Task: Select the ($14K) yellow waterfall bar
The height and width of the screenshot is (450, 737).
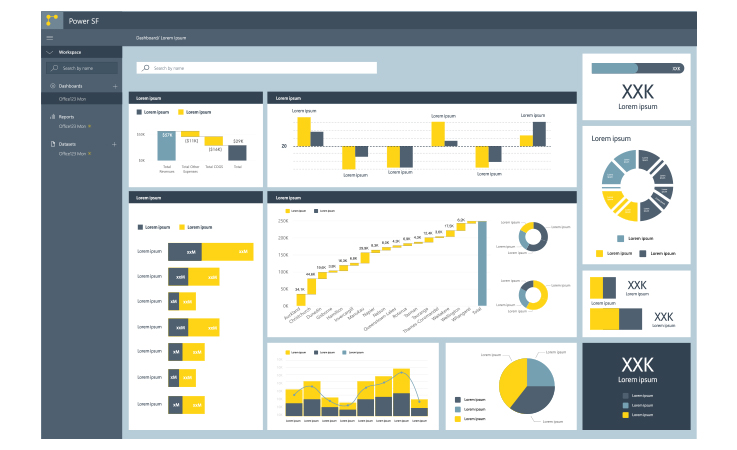Action: click(213, 141)
